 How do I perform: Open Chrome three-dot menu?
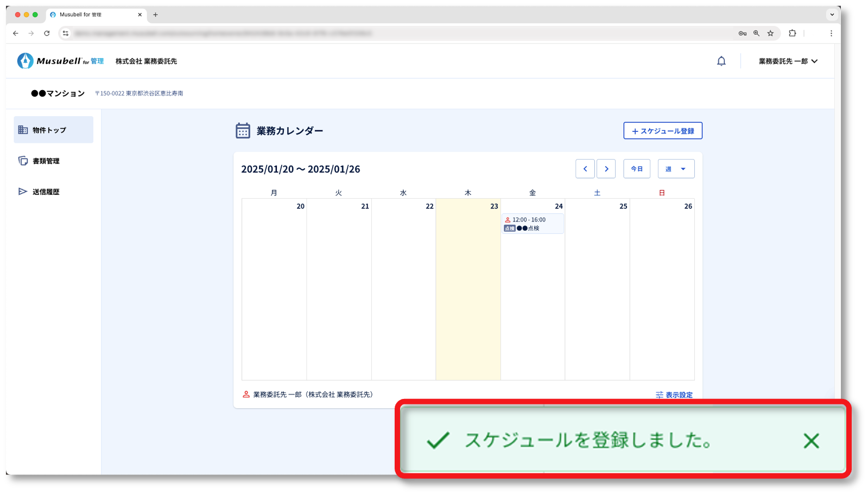pyautogui.click(x=831, y=33)
